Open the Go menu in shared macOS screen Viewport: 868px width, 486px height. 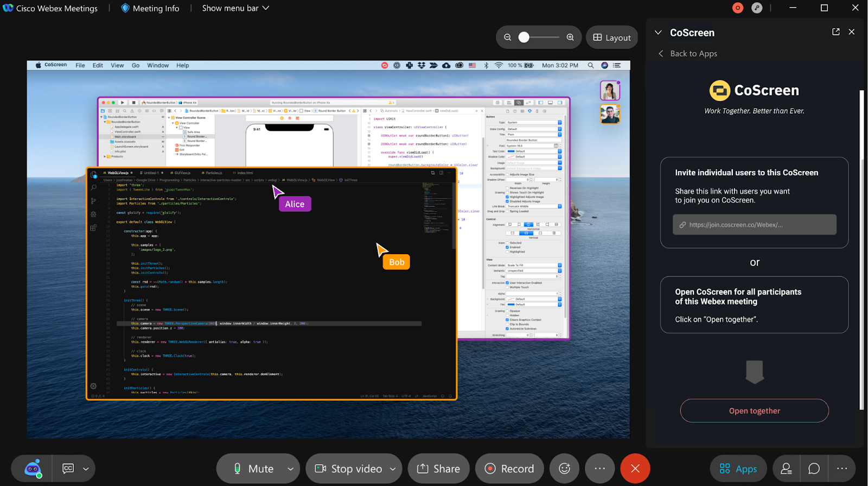(x=136, y=65)
